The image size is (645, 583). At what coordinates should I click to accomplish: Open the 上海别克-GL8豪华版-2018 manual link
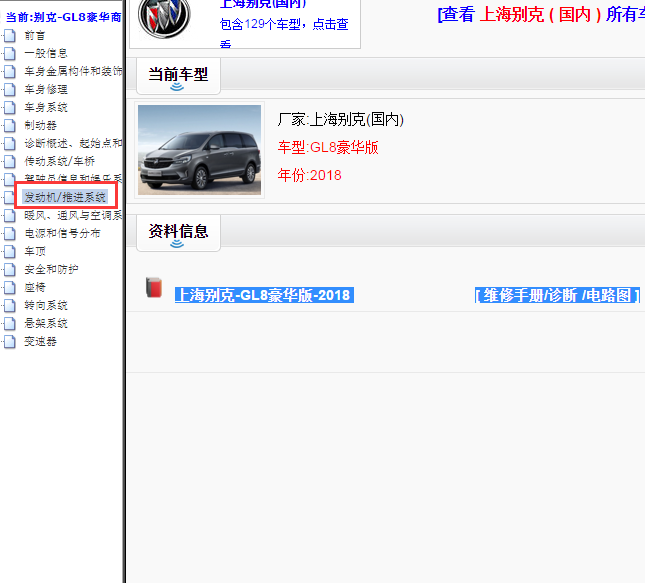[x=264, y=295]
